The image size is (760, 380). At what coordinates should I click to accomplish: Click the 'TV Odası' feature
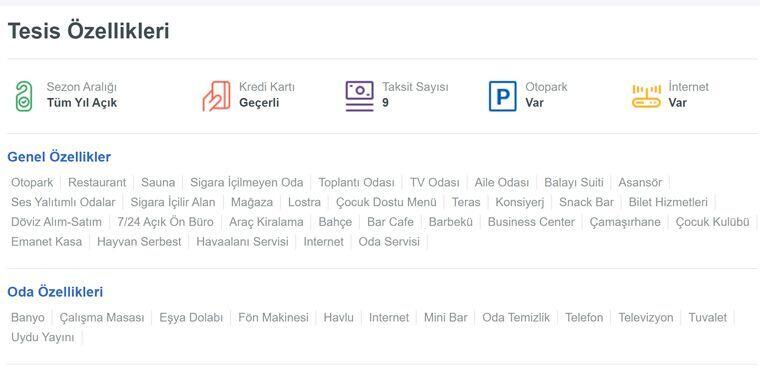435,183
